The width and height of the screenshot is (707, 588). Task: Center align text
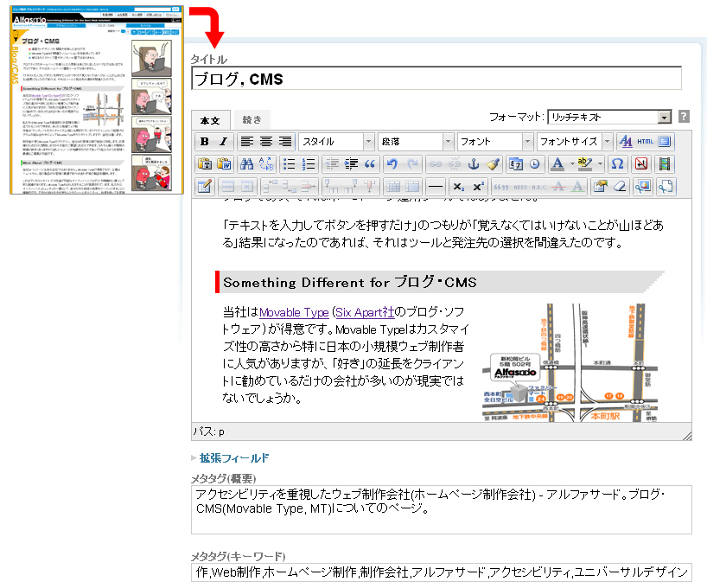point(266,142)
